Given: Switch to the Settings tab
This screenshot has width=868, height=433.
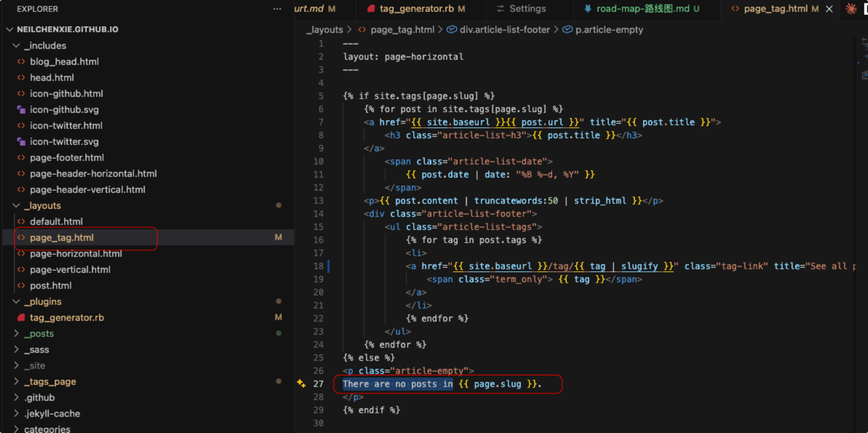Looking at the screenshot, I should point(527,9).
